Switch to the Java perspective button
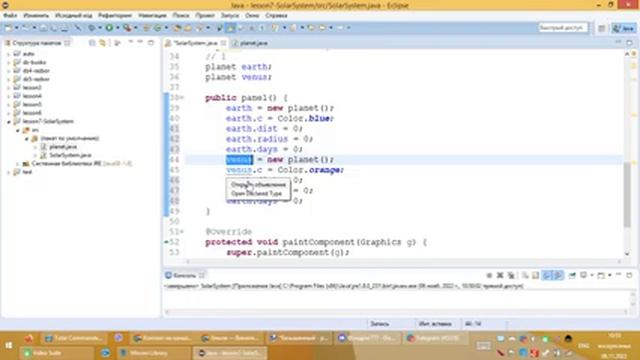 pyautogui.click(x=624, y=28)
